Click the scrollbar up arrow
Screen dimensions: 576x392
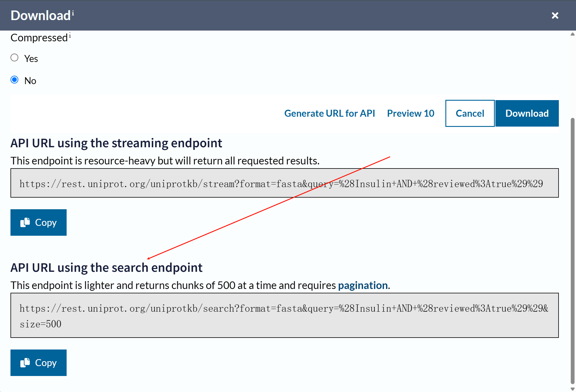[573, 34]
